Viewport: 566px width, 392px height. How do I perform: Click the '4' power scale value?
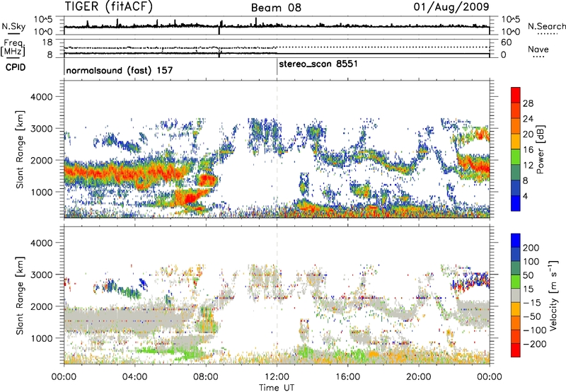[525, 196]
